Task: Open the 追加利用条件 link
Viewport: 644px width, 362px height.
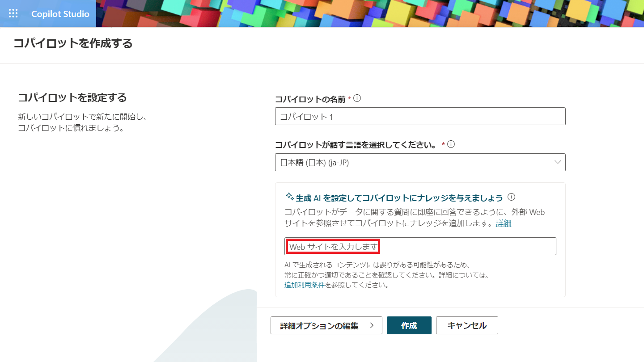Action: tap(304, 285)
